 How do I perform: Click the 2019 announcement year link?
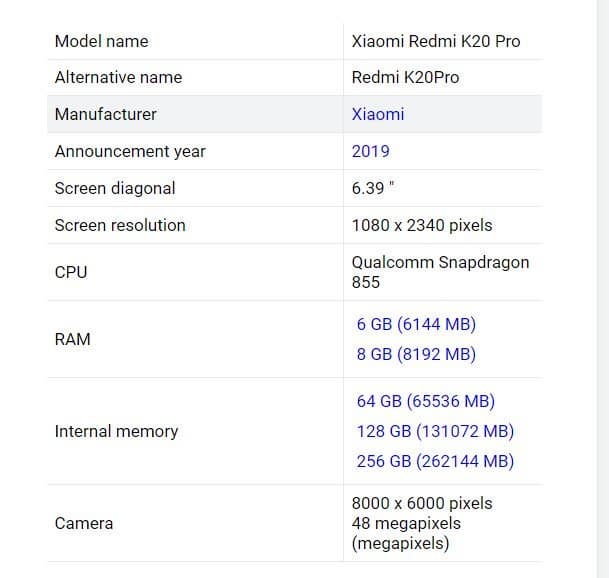(x=370, y=151)
